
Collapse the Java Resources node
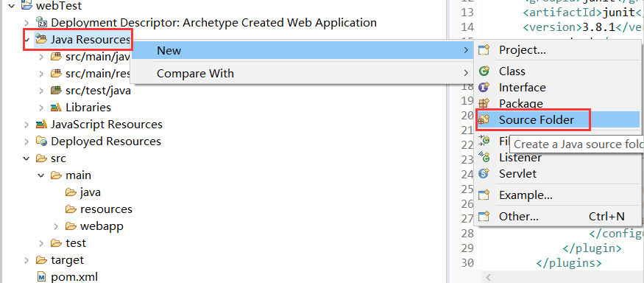pos(26,40)
